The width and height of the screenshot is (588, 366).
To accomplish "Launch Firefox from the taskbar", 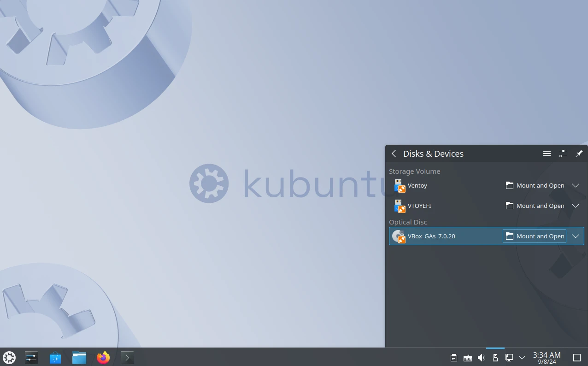I will coord(103,357).
